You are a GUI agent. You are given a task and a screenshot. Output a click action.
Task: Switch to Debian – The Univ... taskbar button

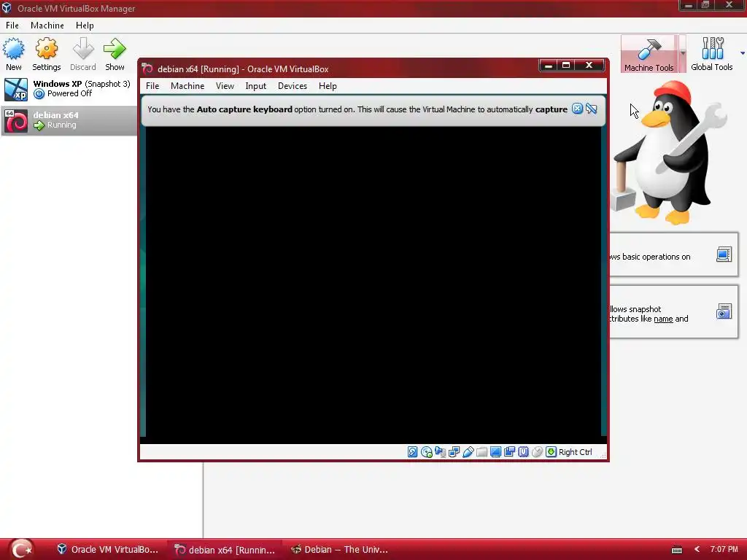point(340,550)
